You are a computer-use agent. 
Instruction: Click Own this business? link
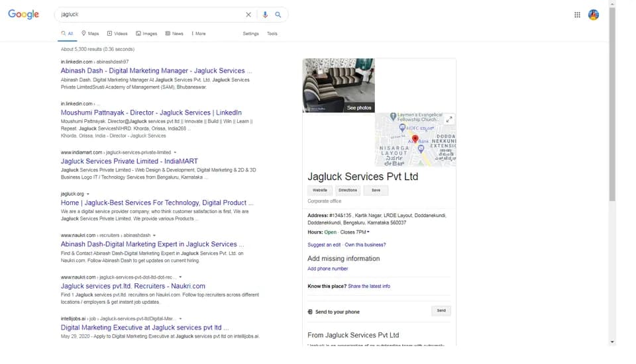click(365, 245)
